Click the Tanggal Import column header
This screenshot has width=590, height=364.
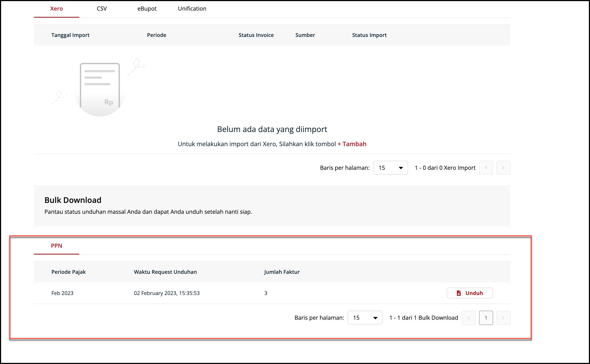[70, 35]
